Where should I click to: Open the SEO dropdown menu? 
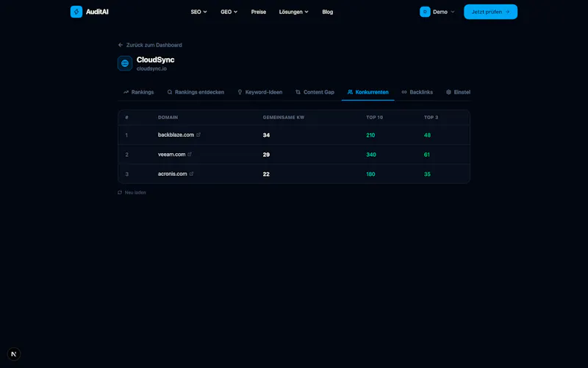tap(198, 12)
